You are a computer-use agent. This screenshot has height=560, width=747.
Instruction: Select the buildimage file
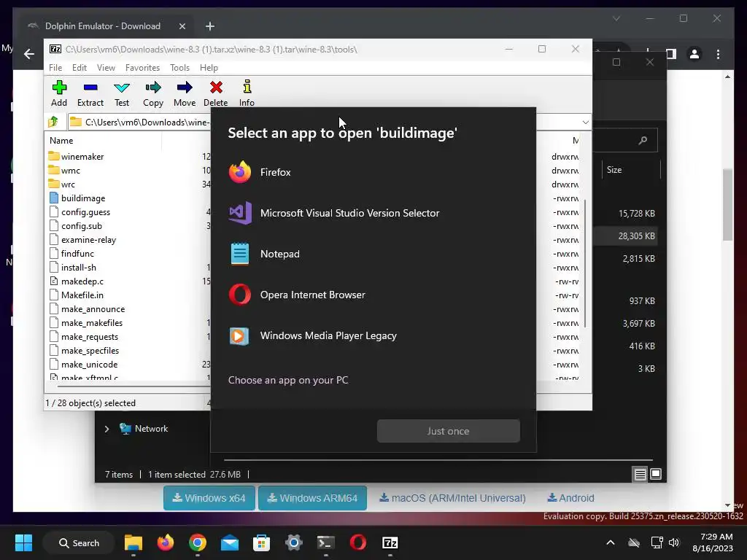coord(77,198)
